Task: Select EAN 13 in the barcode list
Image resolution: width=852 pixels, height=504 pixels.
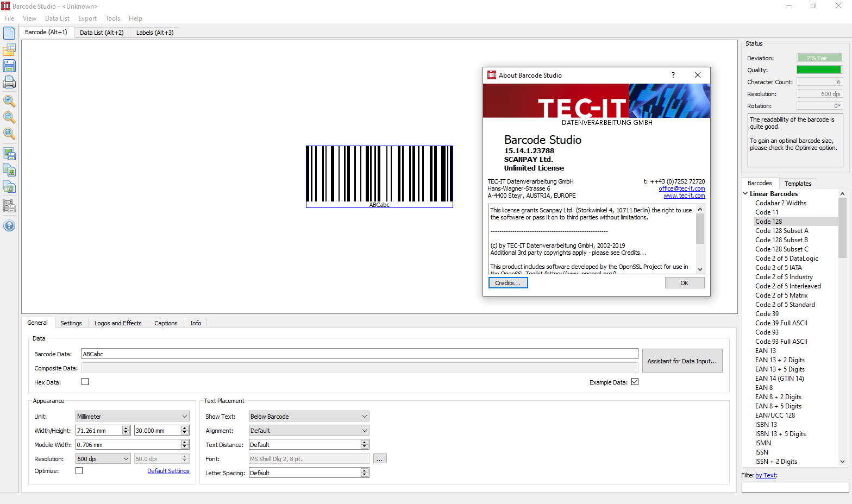Action: point(766,351)
